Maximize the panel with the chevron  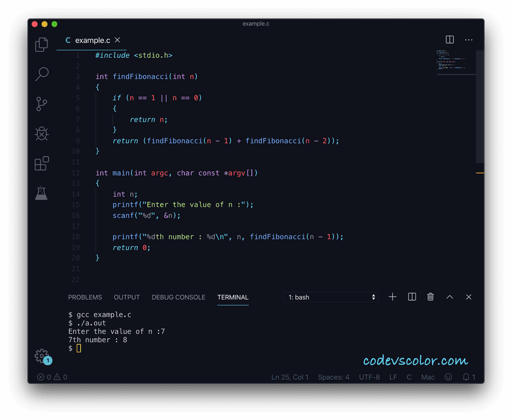point(450,297)
